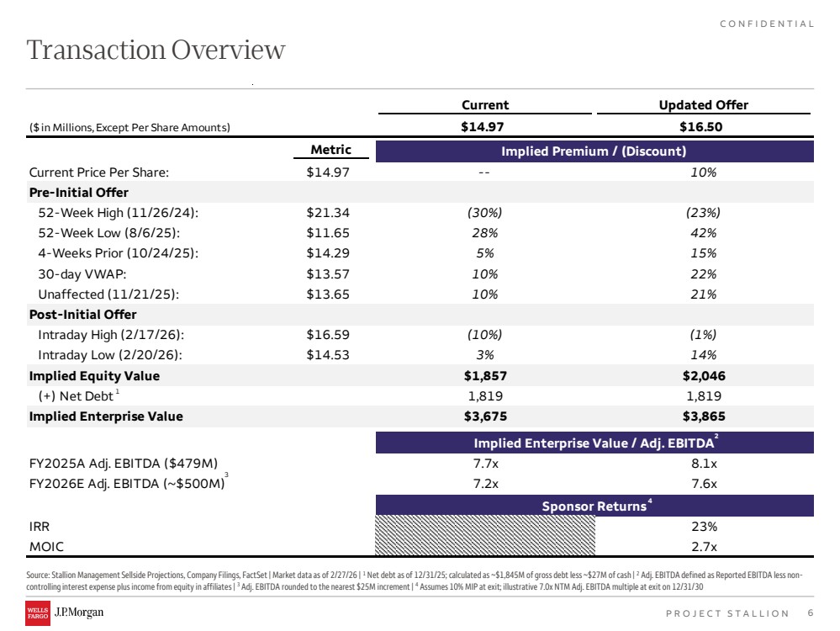Select the 52-Week High row label
The width and height of the screenshot is (840, 631).
(118, 213)
